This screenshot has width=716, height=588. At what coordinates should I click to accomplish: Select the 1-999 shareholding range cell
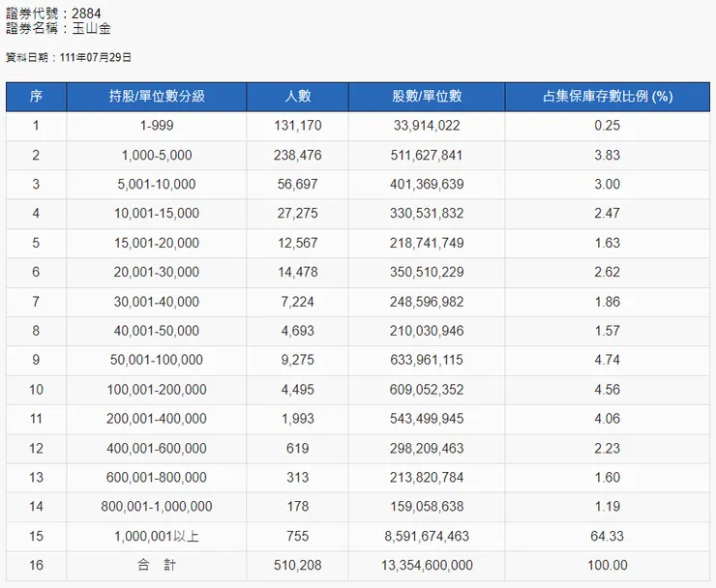click(157, 126)
